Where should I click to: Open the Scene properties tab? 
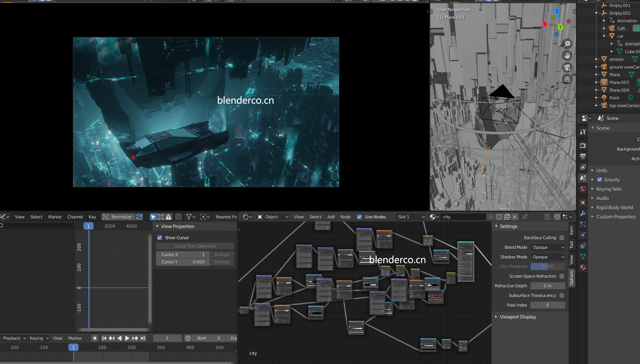(x=583, y=178)
